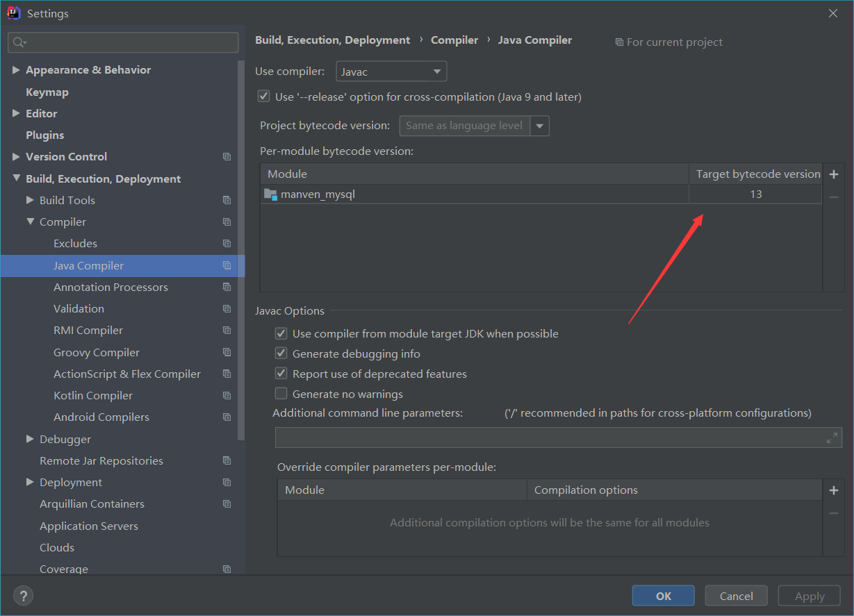Click the project-level icon beside Java Compiler
Screen dimensions: 854x616
pyautogui.click(x=227, y=265)
